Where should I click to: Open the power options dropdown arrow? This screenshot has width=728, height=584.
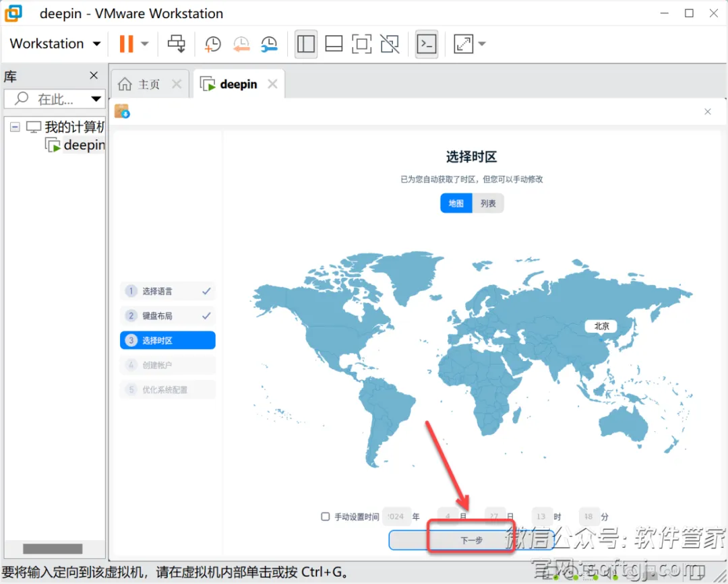pyautogui.click(x=145, y=44)
